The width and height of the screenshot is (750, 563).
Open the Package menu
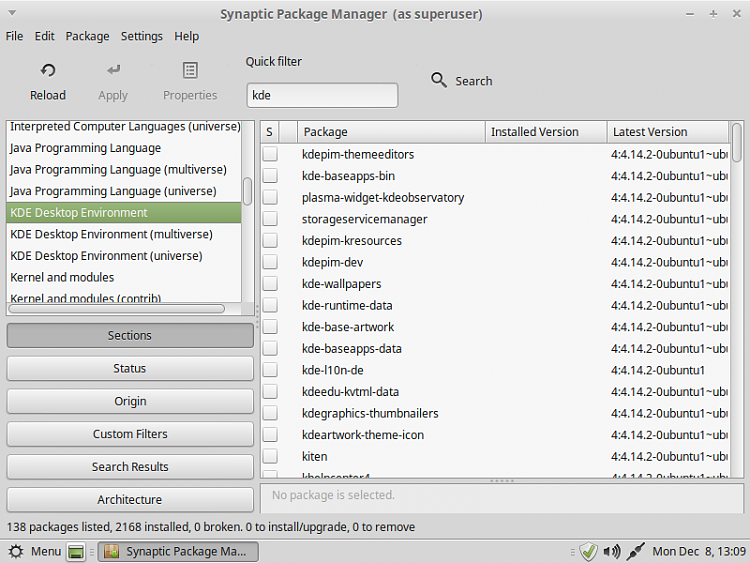coord(88,36)
